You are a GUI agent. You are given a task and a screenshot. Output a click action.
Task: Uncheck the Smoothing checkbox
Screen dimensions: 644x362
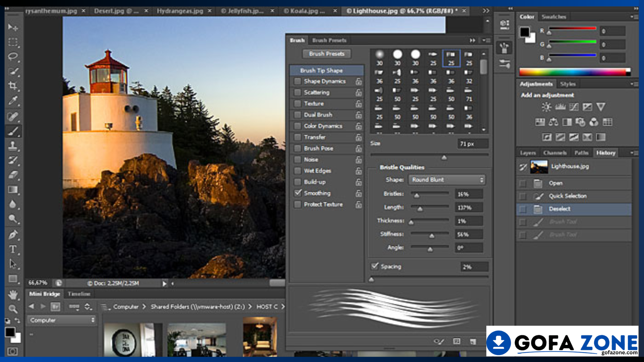[298, 193]
